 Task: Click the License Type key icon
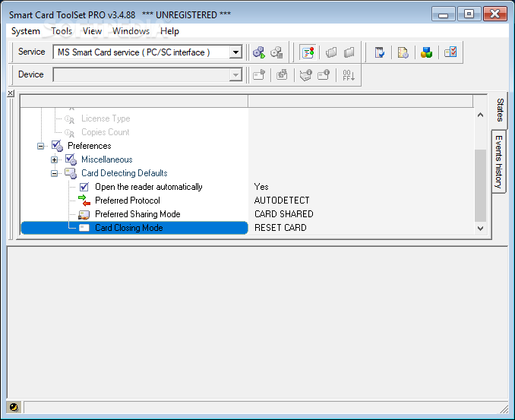(69, 119)
